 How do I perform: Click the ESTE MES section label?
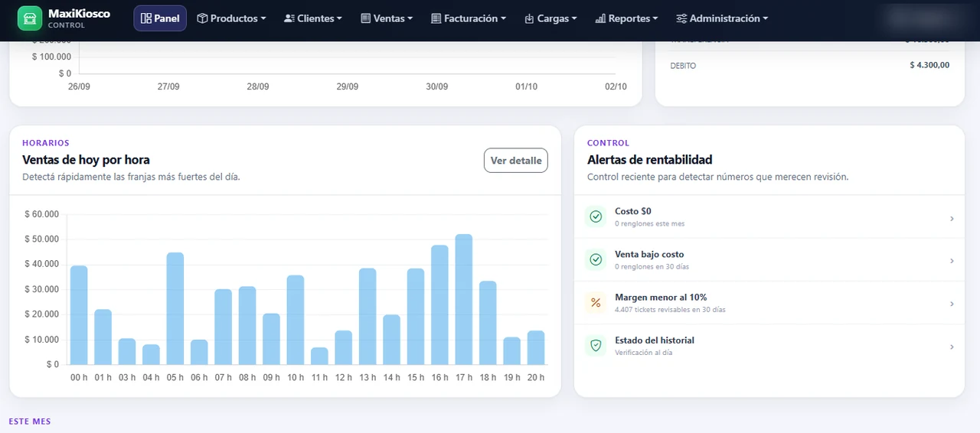point(30,422)
